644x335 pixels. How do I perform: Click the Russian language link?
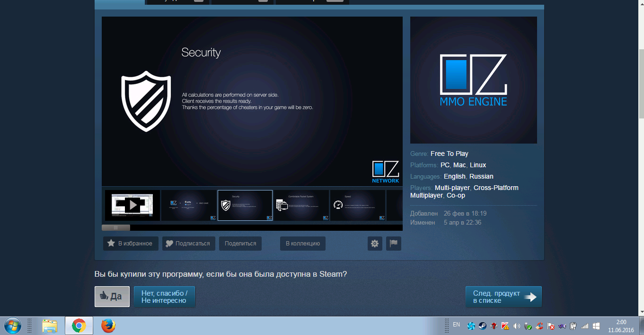pos(481,176)
